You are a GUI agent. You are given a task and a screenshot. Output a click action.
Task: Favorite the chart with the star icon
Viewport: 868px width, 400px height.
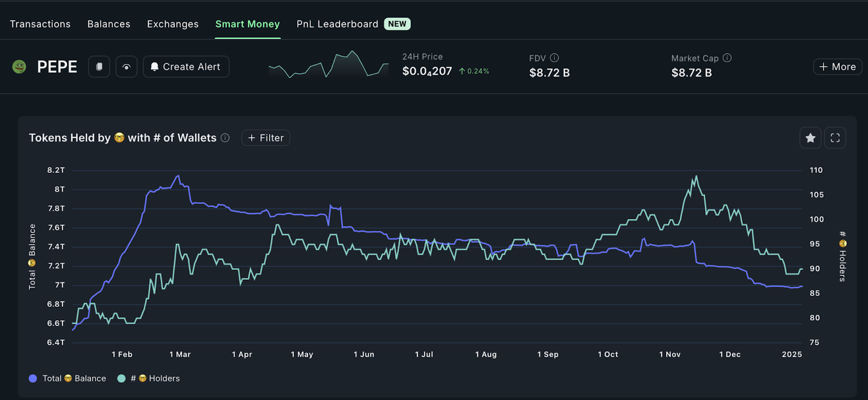(x=810, y=138)
